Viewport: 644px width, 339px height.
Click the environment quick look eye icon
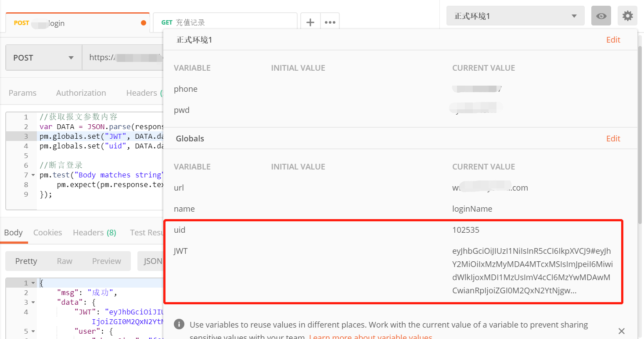[x=601, y=16]
